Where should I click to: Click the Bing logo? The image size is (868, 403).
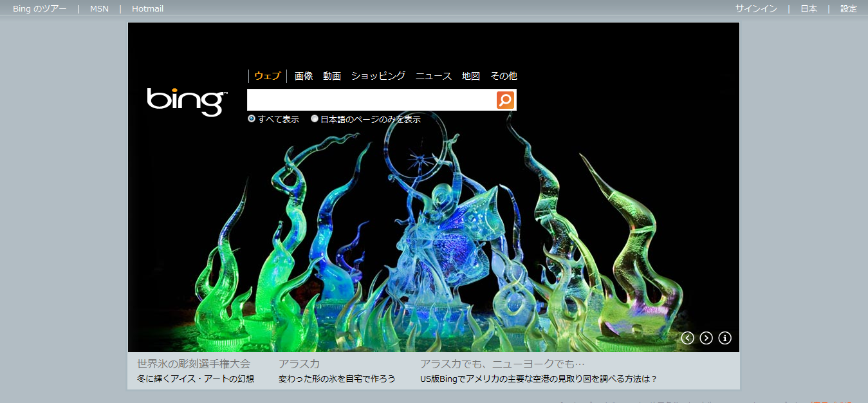187,101
